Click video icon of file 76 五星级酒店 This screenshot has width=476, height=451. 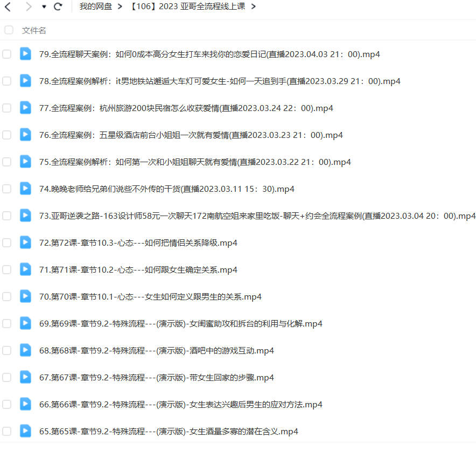tap(25, 135)
